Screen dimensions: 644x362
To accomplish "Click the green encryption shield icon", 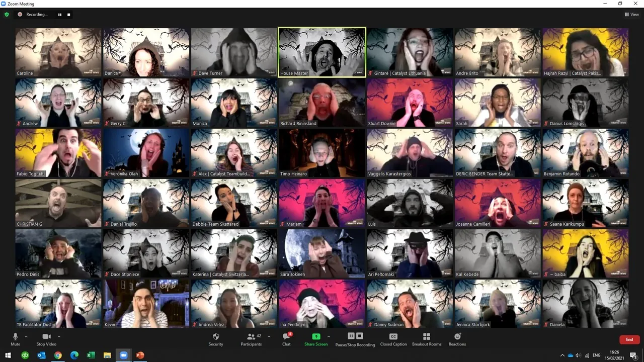I will [x=7, y=15].
